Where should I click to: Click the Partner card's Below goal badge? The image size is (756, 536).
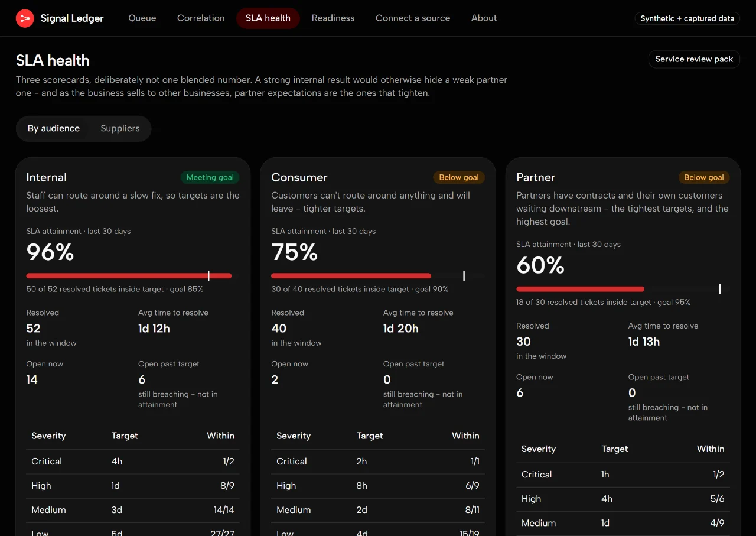(x=704, y=177)
